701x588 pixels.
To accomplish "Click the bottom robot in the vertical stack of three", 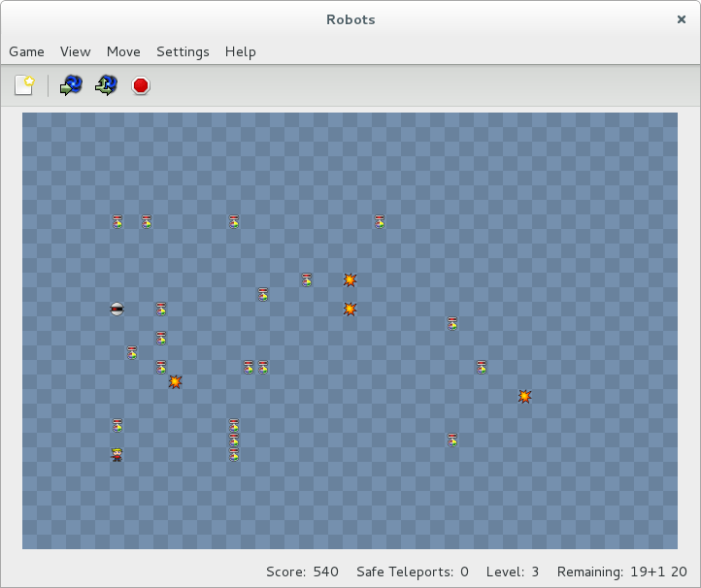I will pos(234,455).
